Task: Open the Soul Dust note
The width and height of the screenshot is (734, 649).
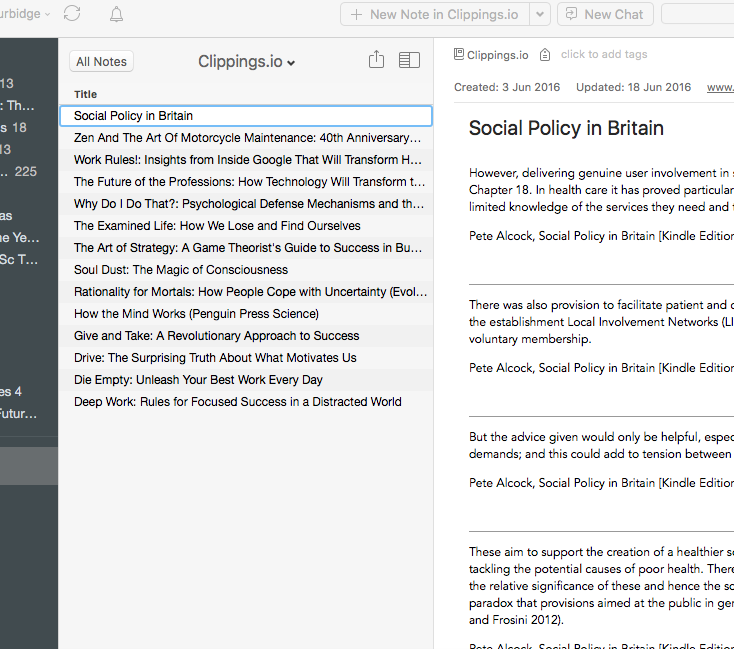Action: 180,270
